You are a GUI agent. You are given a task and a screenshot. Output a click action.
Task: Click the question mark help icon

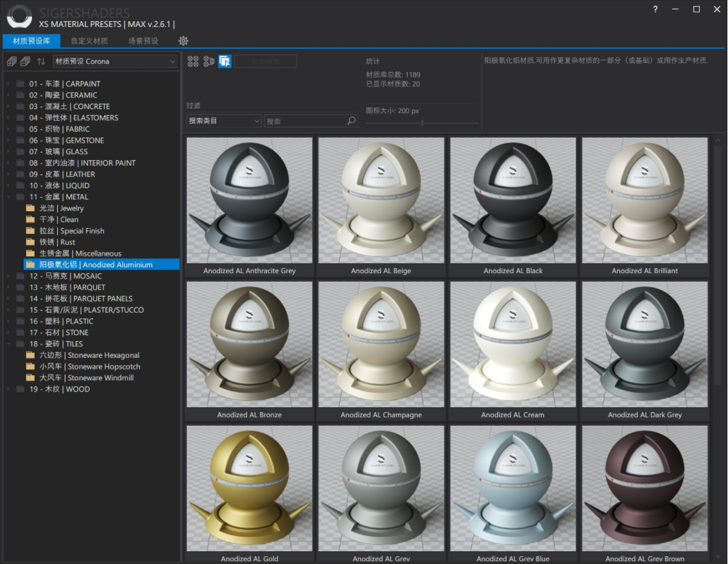pyautogui.click(x=655, y=9)
